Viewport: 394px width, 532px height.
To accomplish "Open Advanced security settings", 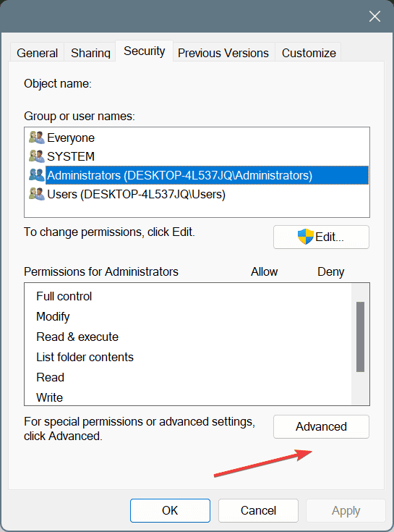I will (x=321, y=426).
